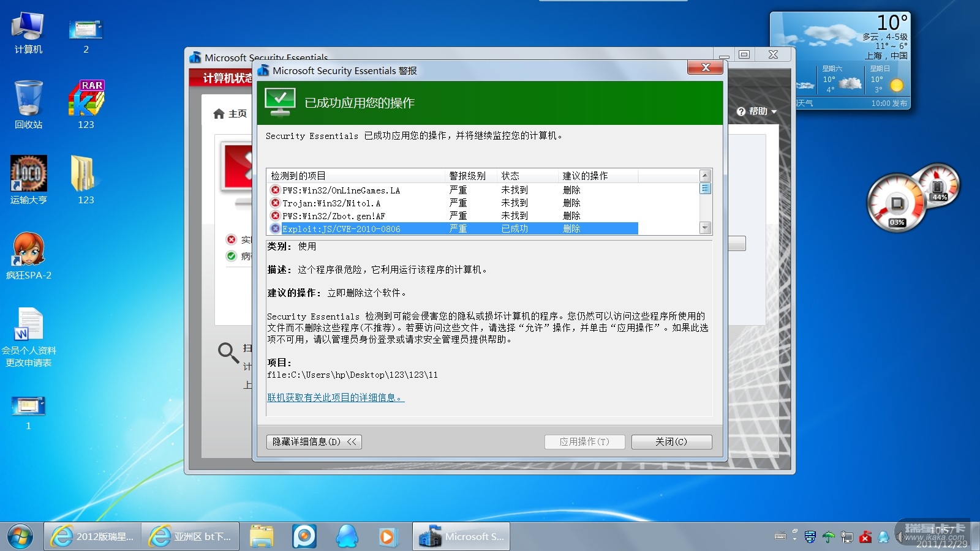
Task: Switch to the 亚洲区 bt下 Internet Explorer window
Action: 190,537
